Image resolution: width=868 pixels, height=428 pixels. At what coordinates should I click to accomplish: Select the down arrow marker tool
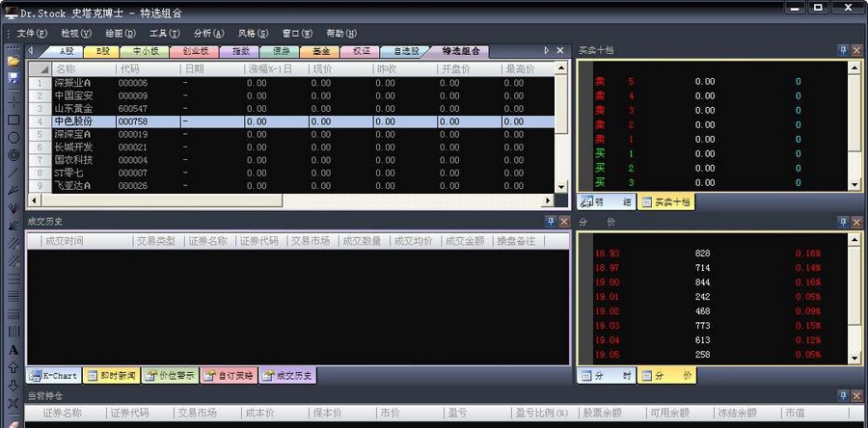pos(14,386)
